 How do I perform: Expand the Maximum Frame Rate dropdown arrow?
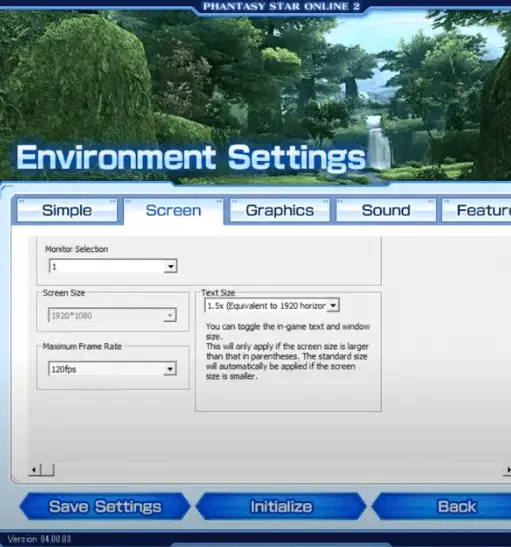click(170, 369)
